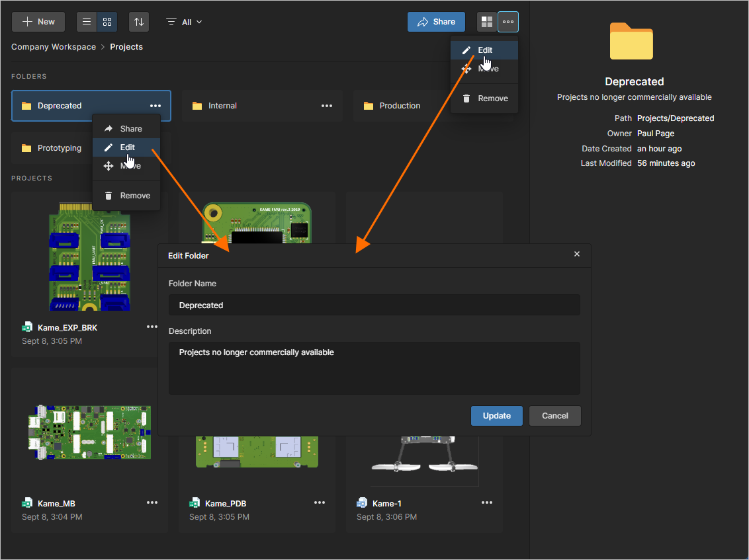Click the Update button
This screenshot has width=749, height=560.
(x=496, y=416)
